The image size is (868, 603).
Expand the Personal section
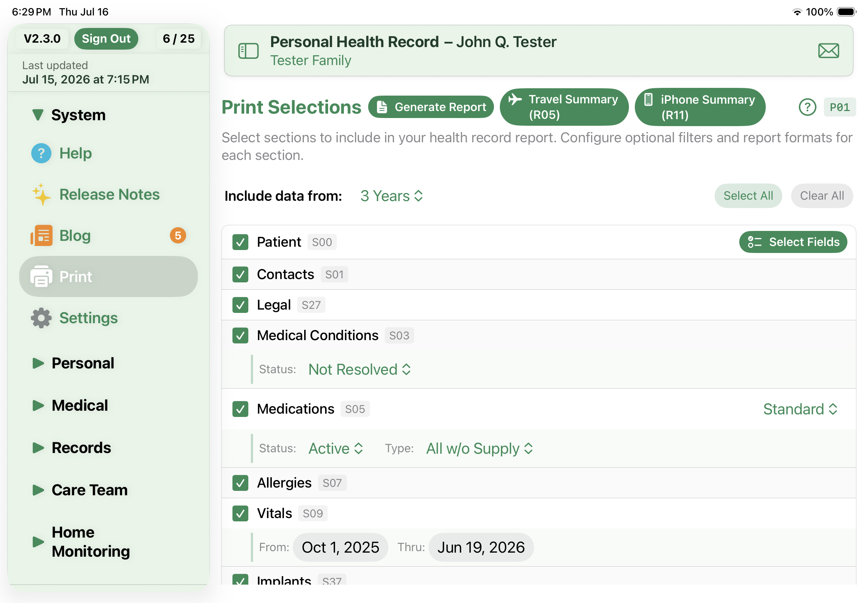38,363
